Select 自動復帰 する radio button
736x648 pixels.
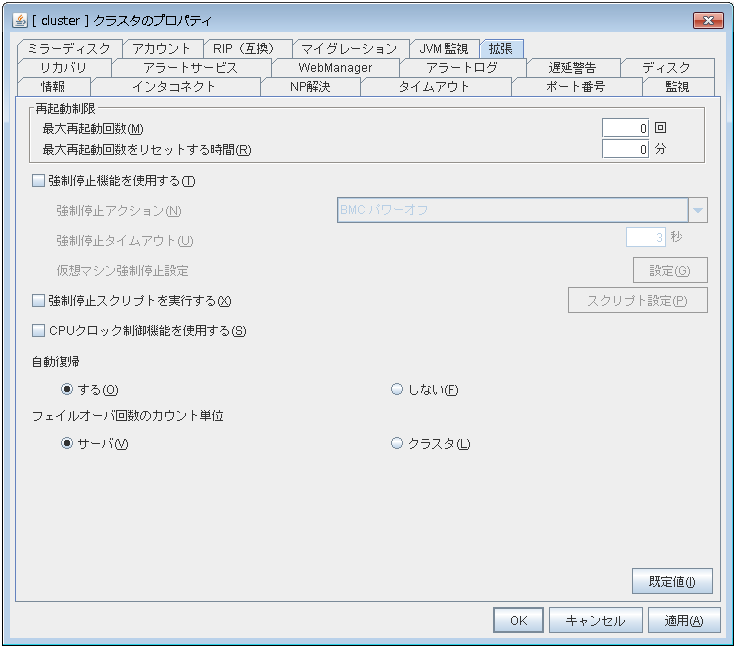[x=67, y=389]
